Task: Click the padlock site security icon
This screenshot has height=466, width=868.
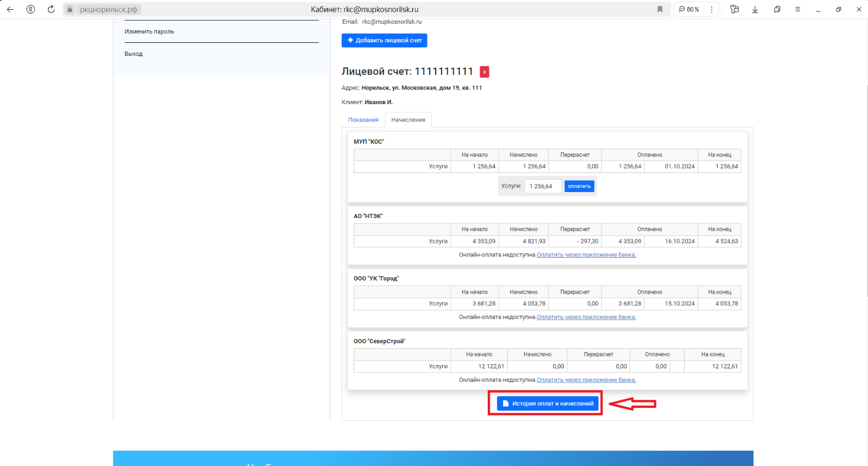Action: 70,9
